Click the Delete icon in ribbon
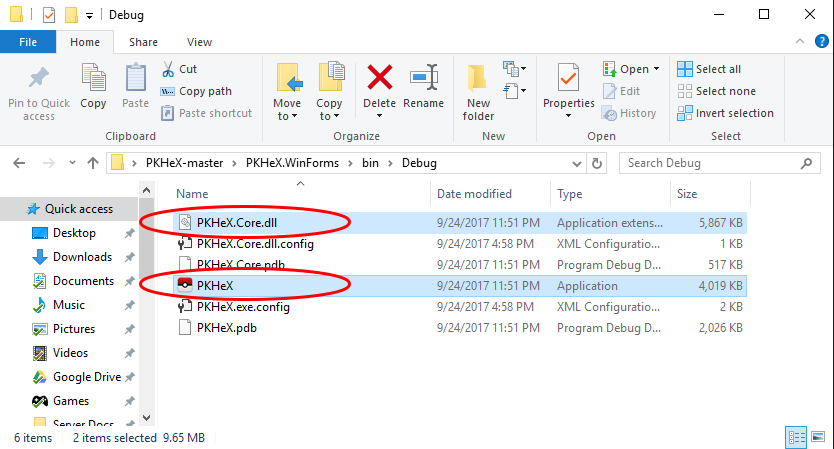The height and width of the screenshot is (449, 834). [x=379, y=77]
